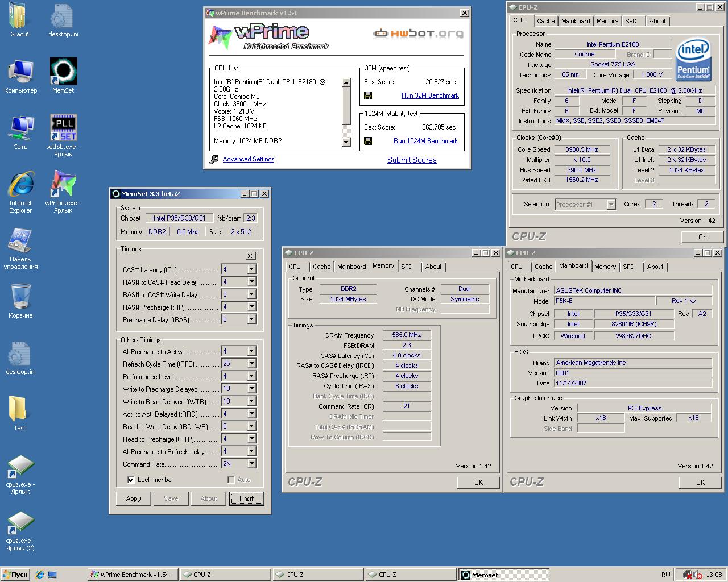Viewport: 728px width, 582px height.
Task: Click the RU language indicator in tray
Action: pyautogui.click(x=665, y=575)
